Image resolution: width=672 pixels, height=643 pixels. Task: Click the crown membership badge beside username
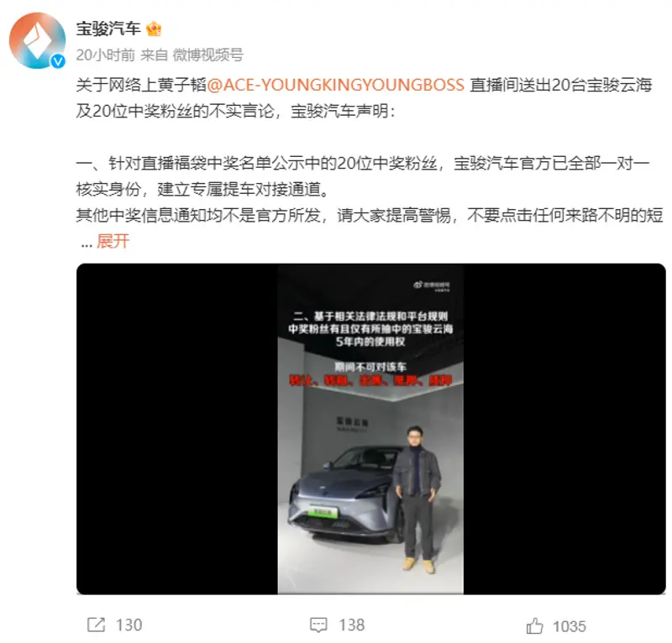coord(154,29)
